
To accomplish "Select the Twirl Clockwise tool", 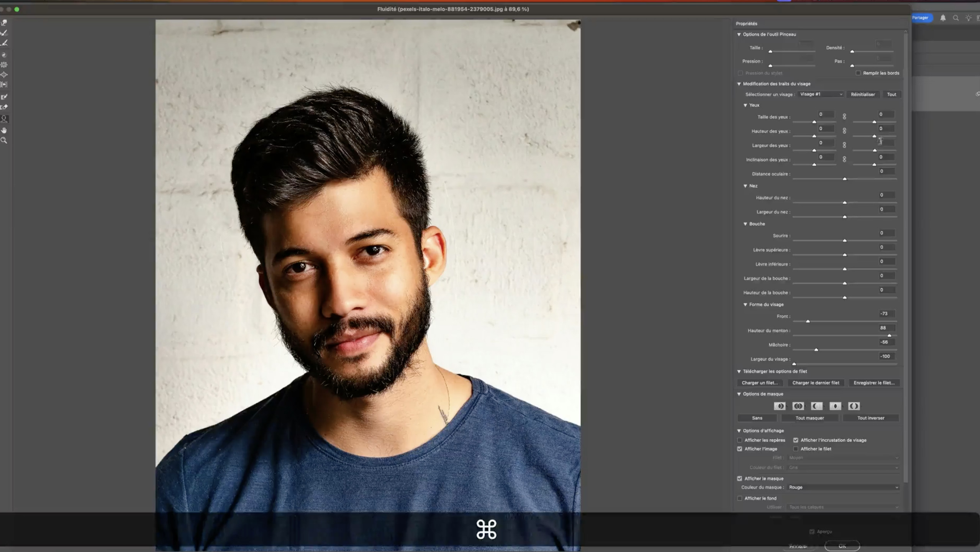I will (4, 55).
